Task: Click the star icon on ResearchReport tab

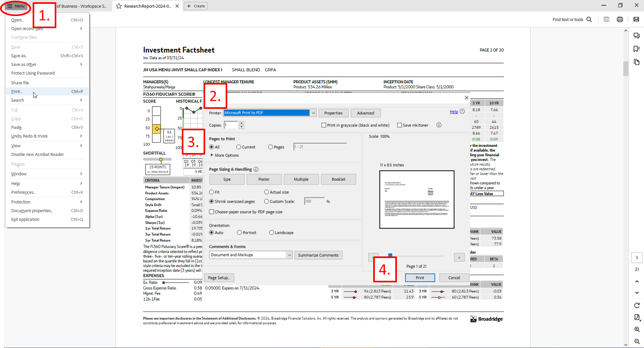Action: [119, 6]
